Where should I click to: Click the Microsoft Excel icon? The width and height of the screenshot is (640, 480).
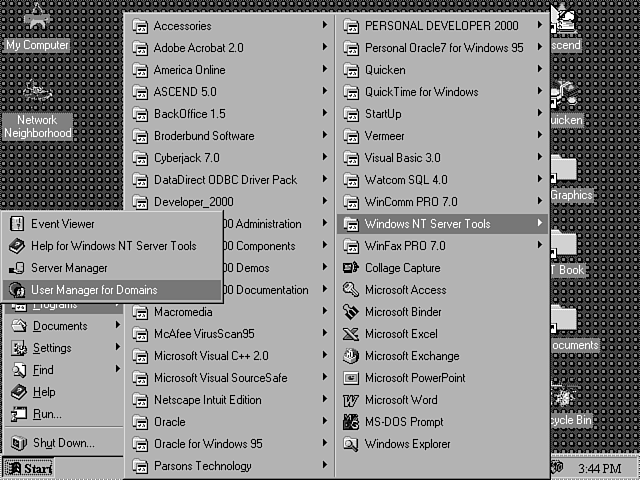(x=350, y=334)
